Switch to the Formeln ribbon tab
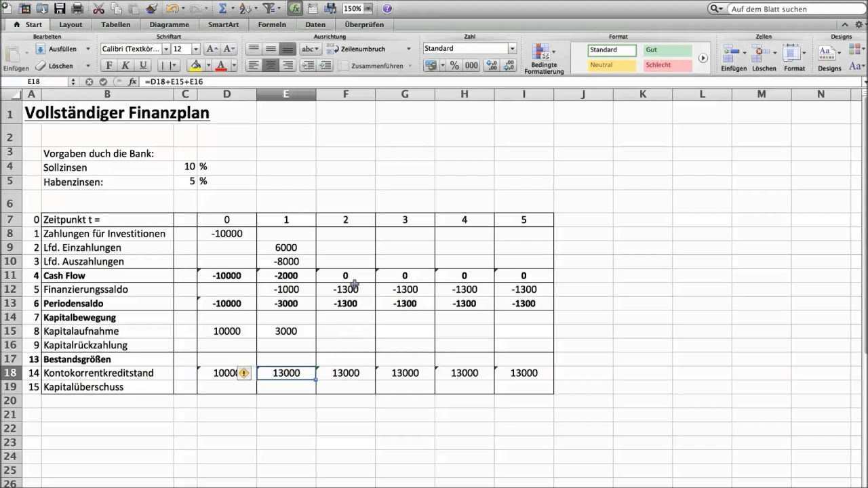This screenshot has width=868, height=488. [272, 24]
